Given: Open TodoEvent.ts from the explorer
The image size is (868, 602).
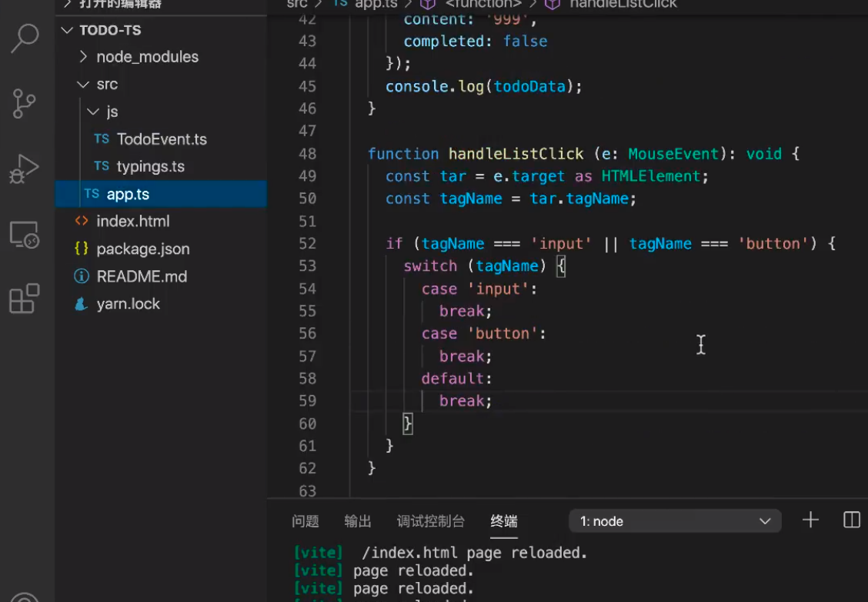Looking at the screenshot, I should pyautogui.click(x=162, y=139).
